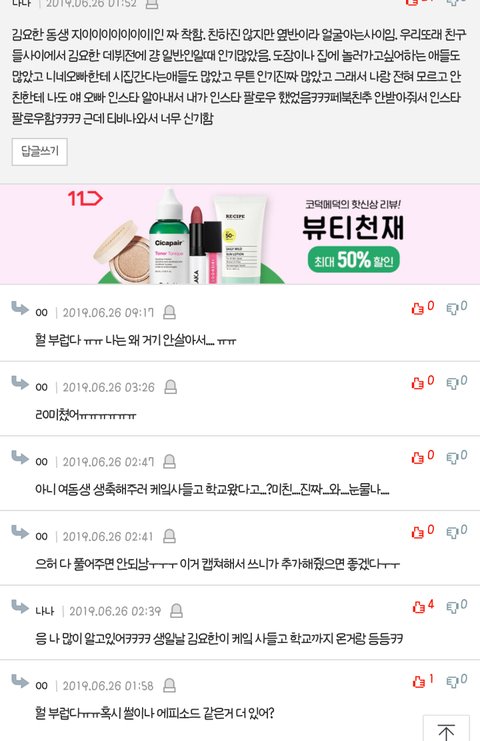Click the siren icon on 02:47 comment
This screenshot has height=741, width=480.
click(170, 461)
